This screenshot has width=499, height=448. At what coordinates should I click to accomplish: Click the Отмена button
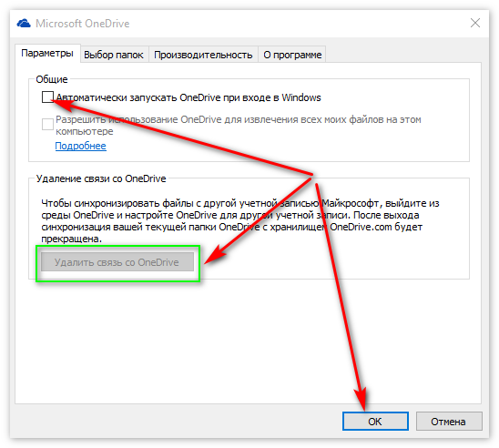click(x=449, y=422)
